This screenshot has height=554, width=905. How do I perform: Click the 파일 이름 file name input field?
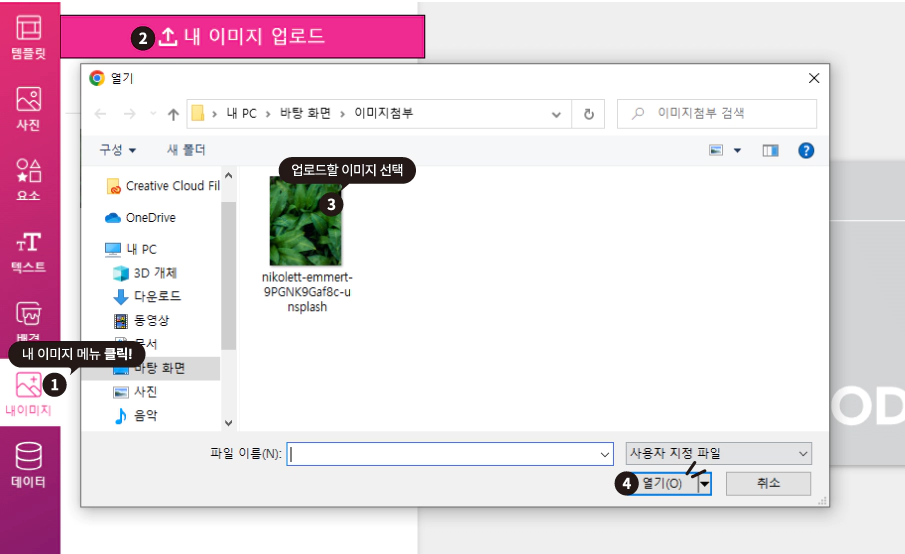pyautogui.click(x=450, y=454)
